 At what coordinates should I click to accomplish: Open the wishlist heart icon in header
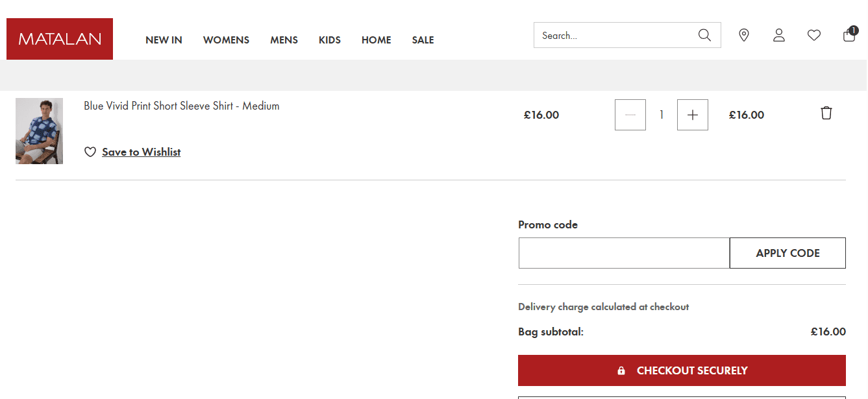[x=814, y=35]
